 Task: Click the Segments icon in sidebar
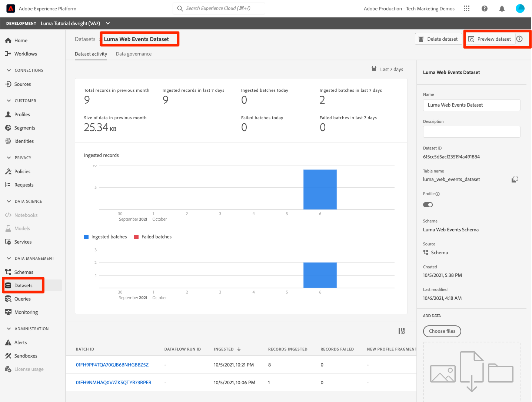pyautogui.click(x=8, y=128)
